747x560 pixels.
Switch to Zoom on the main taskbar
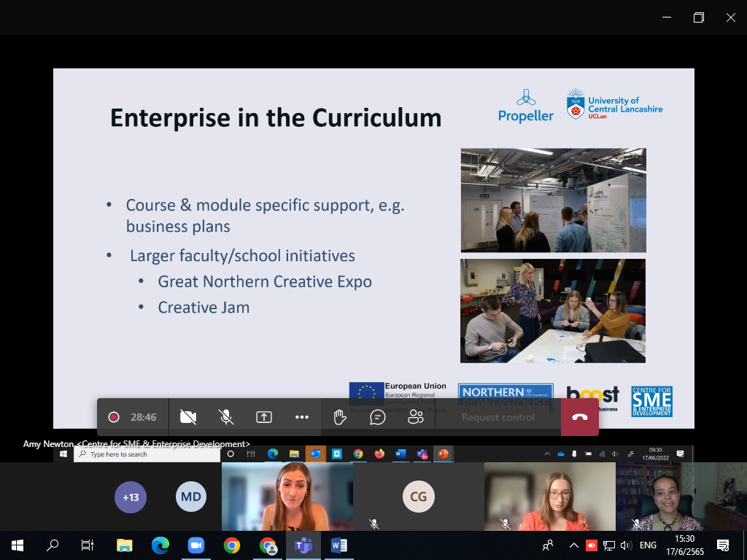(x=196, y=545)
